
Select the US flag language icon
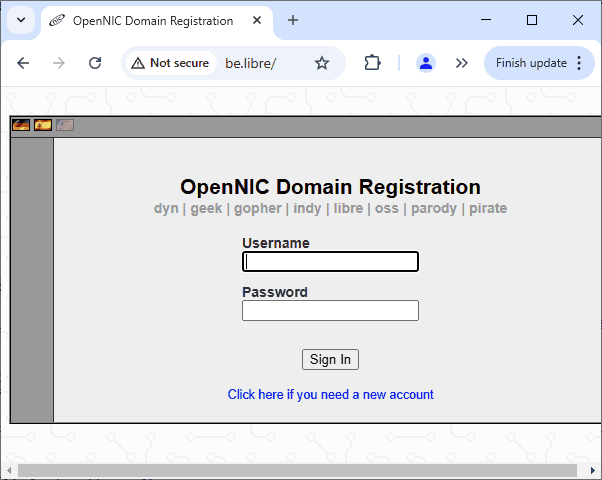point(65,125)
